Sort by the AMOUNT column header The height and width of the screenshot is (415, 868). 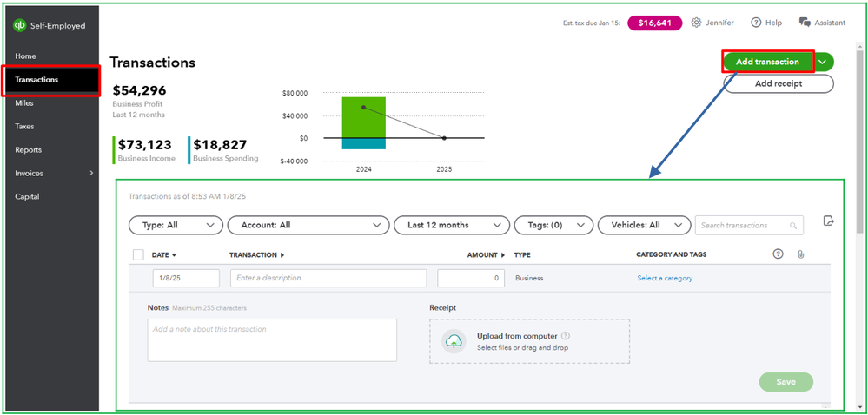[486, 255]
